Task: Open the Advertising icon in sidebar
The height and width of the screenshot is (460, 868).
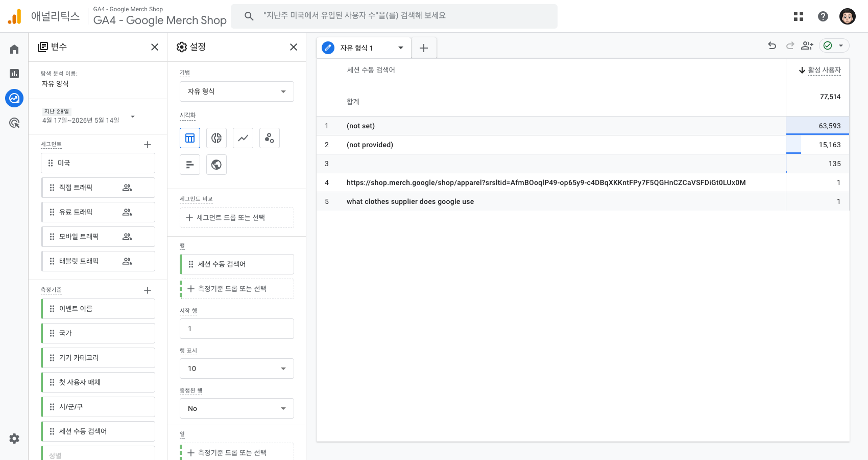Action: tap(14, 123)
